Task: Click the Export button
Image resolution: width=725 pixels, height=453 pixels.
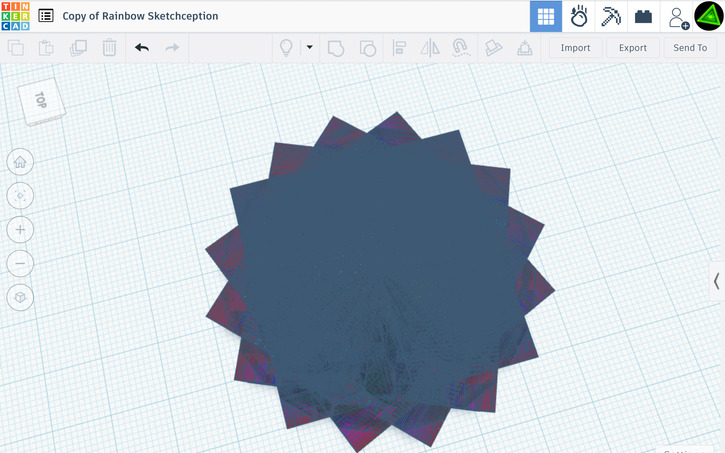Action: pos(633,48)
